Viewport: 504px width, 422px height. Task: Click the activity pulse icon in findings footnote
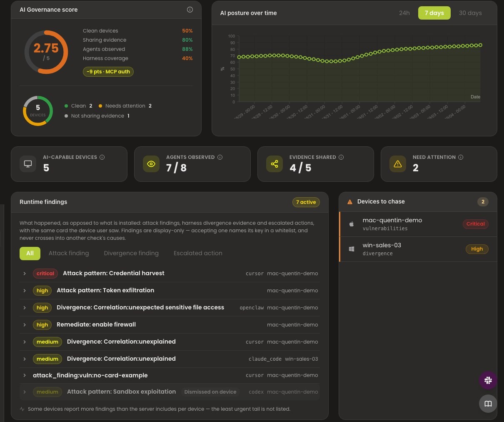22,409
